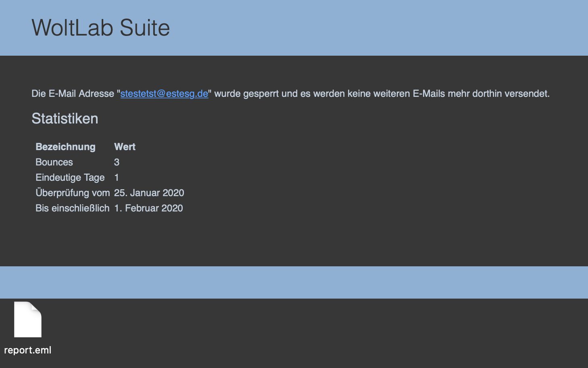Click the date 1. Februar 2020
This screenshot has width=588, height=368.
pos(148,208)
